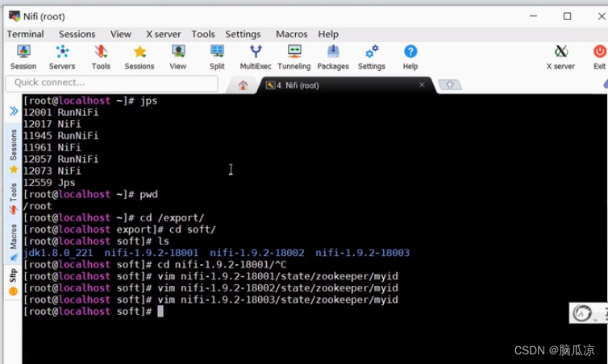Open the Tunneling toolbar icon

tap(294, 57)
